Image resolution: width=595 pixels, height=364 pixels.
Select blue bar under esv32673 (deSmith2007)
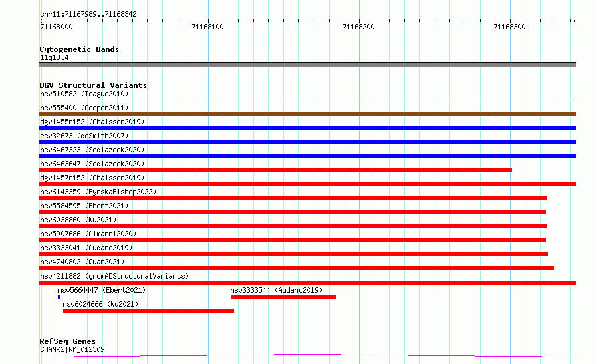pos(308,142)
